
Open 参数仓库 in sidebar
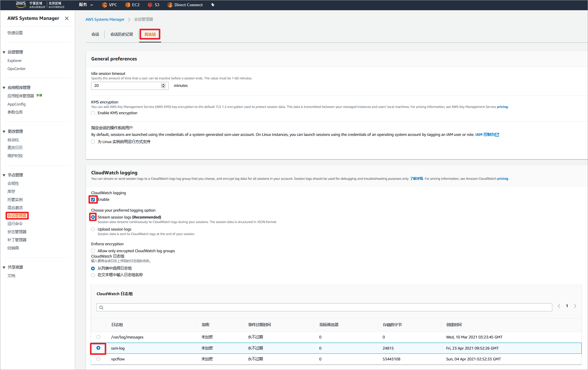(15, 112)
